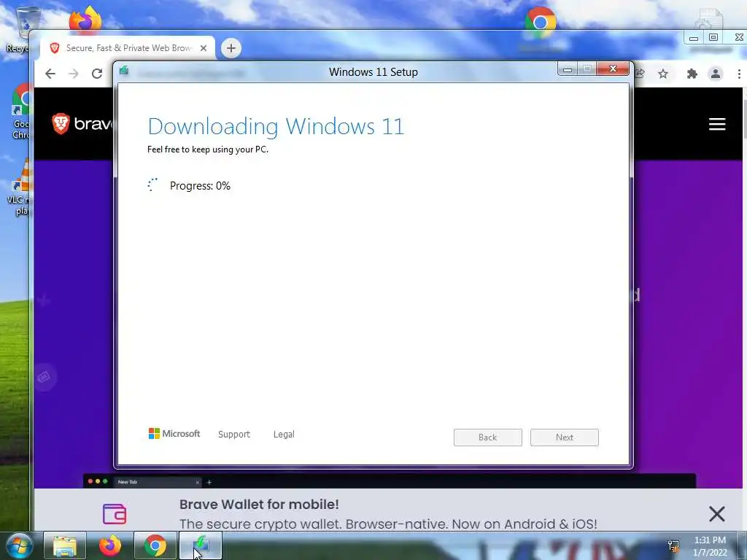The image size is (747, 560).
Task: Click the Chrome shortcut at the desktop's top
Action: [x=541, y=21]
